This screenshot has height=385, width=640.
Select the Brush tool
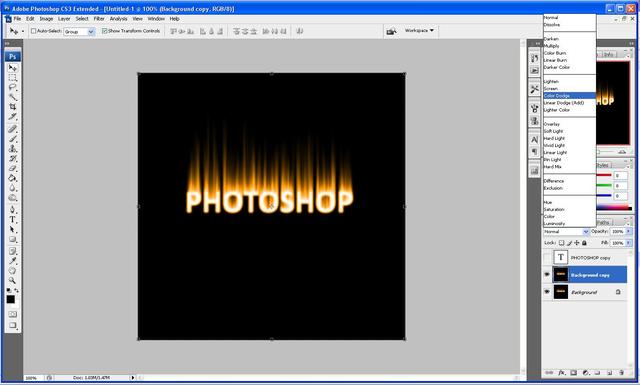click(13, 139)
